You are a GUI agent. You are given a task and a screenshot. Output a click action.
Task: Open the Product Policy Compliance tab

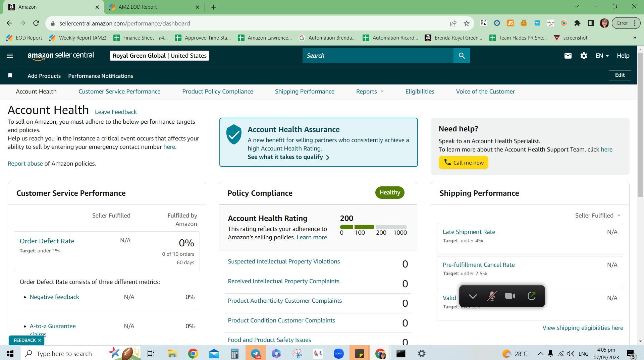tap(218, 92)
